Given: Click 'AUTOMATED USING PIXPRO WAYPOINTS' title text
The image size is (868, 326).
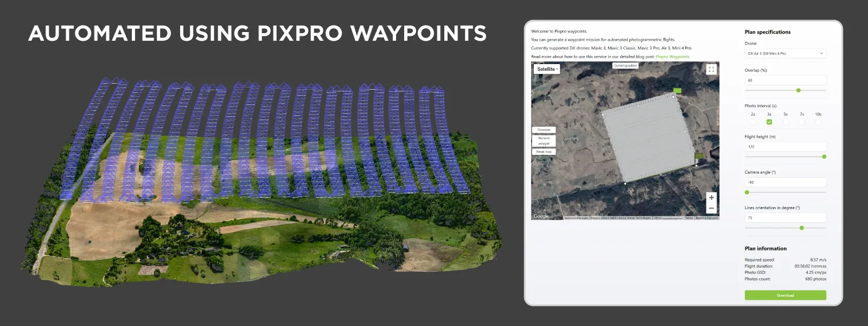Looking at the screenshot, I should coord(258,34).
